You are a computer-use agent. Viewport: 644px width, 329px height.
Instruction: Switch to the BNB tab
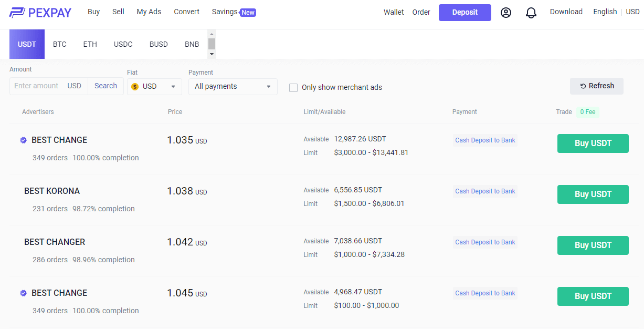click(192, 44)
